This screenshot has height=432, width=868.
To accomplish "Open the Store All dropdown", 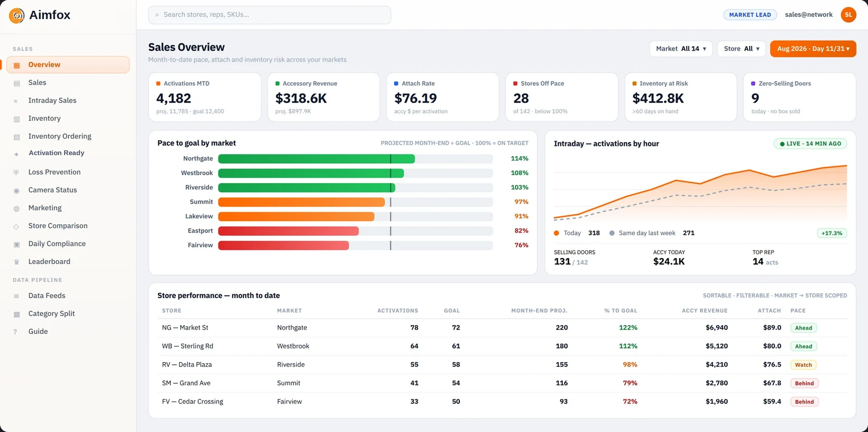I will tap(742, 49).
